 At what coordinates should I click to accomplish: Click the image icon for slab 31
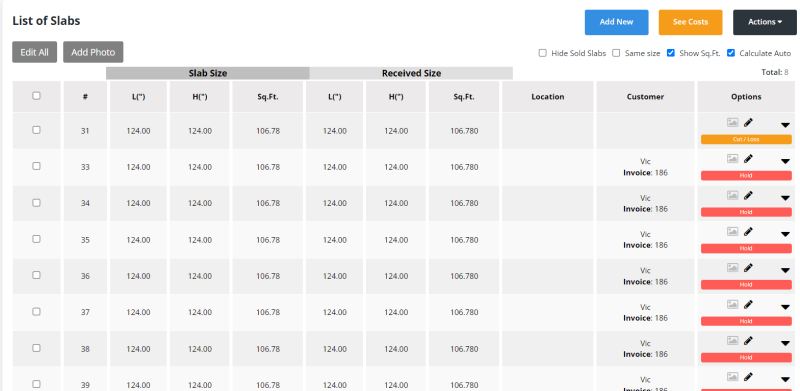pos(733,123)
